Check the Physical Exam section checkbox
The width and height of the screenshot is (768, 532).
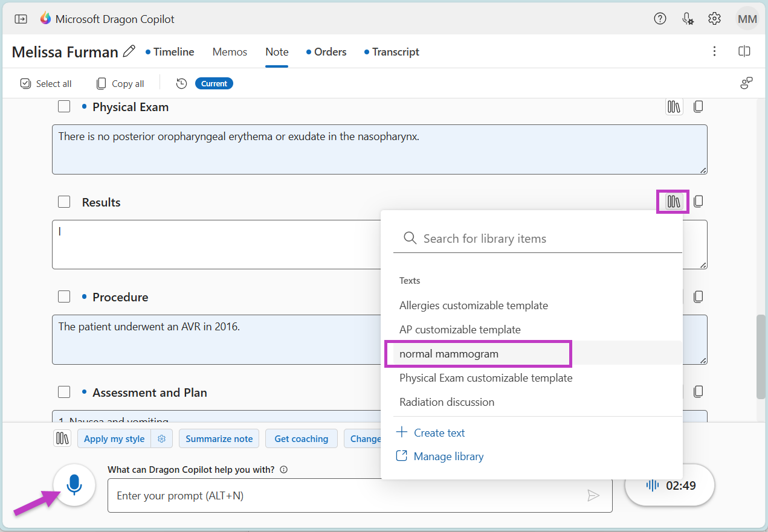click(x=64, y=107)
